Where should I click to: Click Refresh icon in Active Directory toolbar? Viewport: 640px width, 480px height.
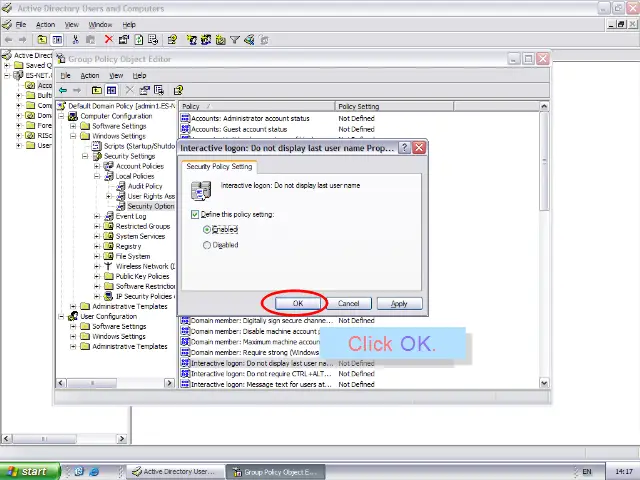138,40
